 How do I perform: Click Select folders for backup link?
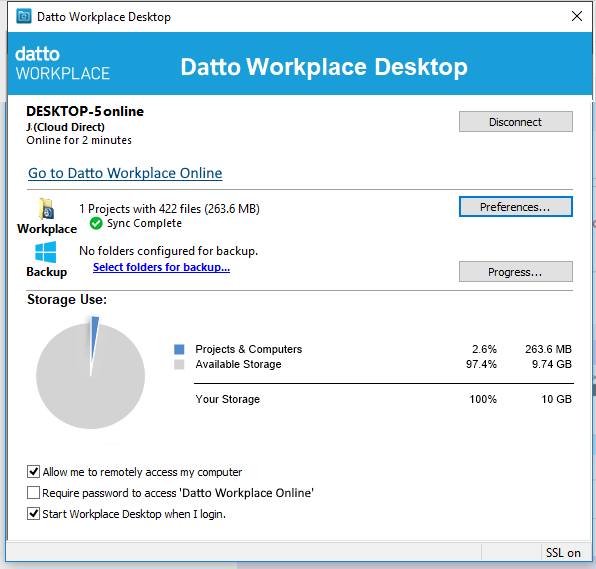click(x=162, y=268)
